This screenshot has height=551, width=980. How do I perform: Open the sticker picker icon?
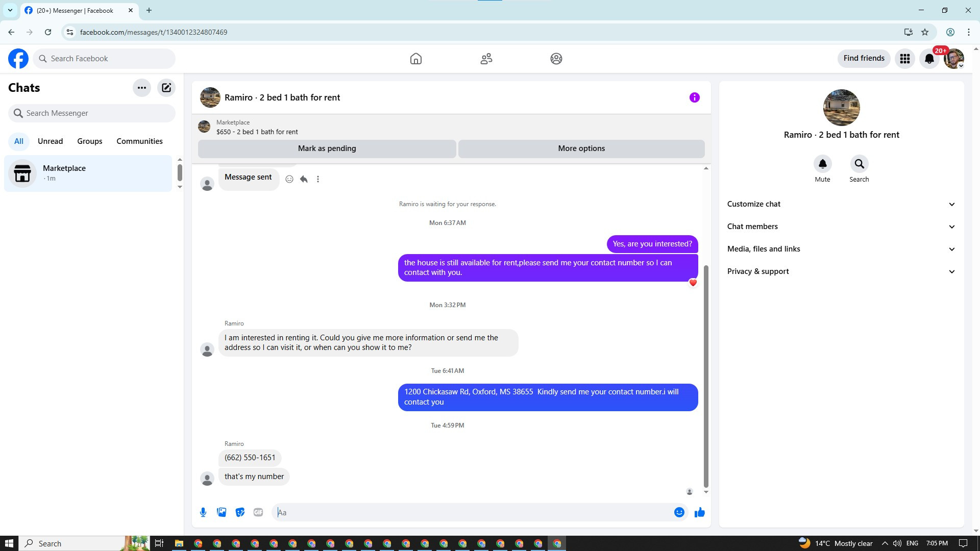click(x=240, y=512)
